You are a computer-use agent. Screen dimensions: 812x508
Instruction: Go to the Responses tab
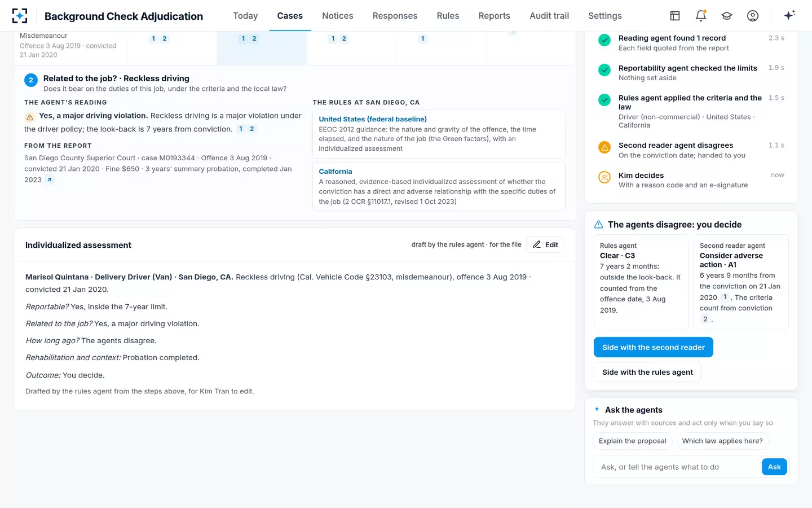pos(395,16)
